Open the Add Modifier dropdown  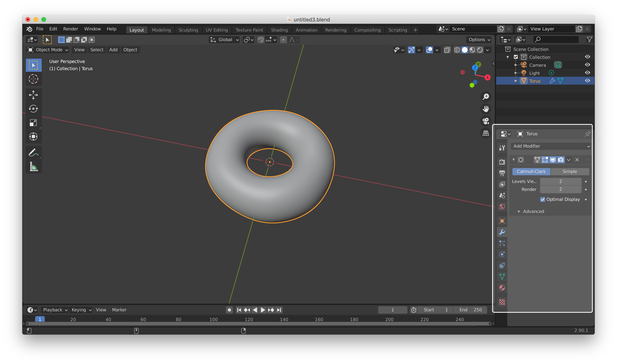click(x=551, y=146)
